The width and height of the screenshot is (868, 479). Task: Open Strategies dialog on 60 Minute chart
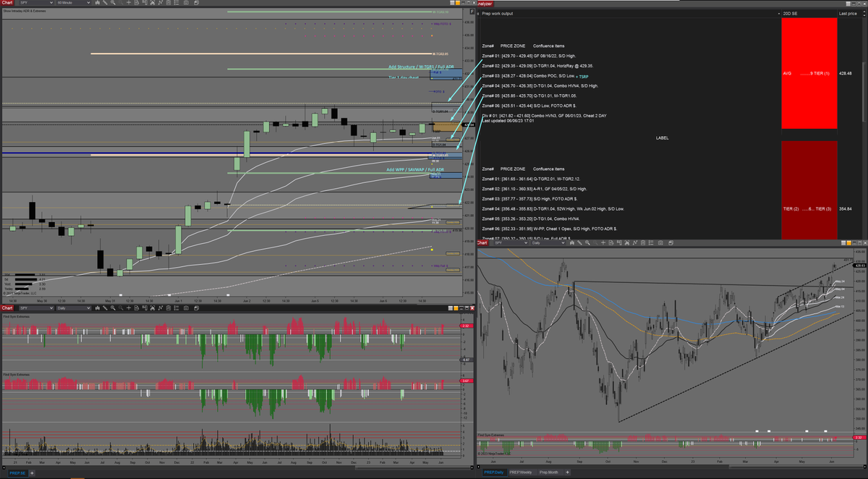tap(169, 3)
